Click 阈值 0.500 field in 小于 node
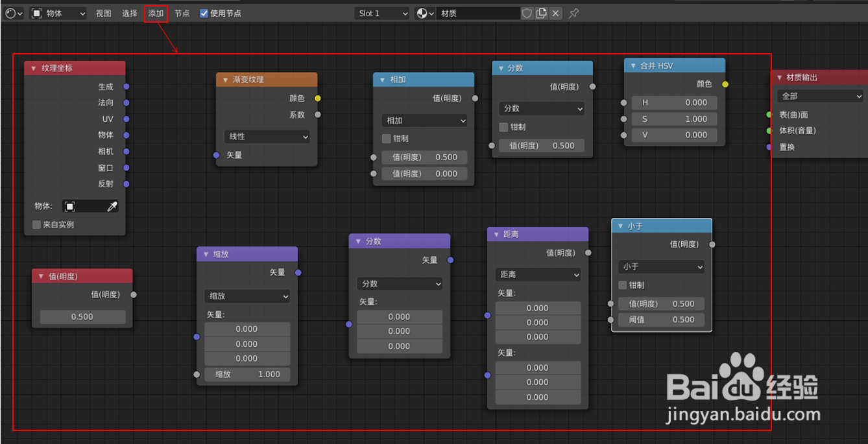The height and width of the screenshot is (444, 868). click(661, 320)
